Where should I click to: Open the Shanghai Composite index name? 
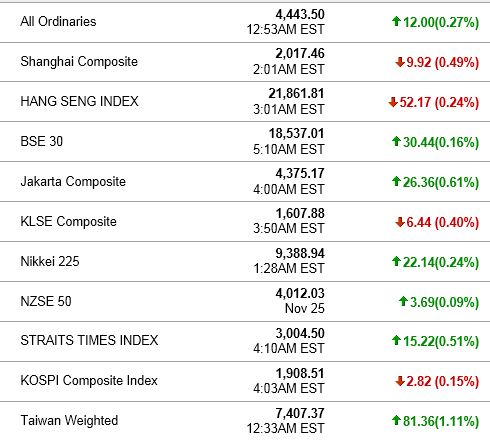tap(79, 62)
